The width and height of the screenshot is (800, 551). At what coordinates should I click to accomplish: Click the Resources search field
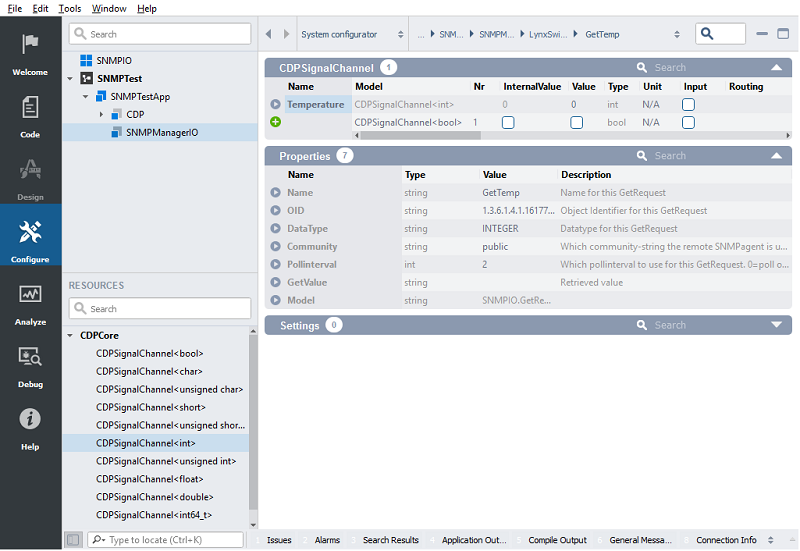[160, 309]
